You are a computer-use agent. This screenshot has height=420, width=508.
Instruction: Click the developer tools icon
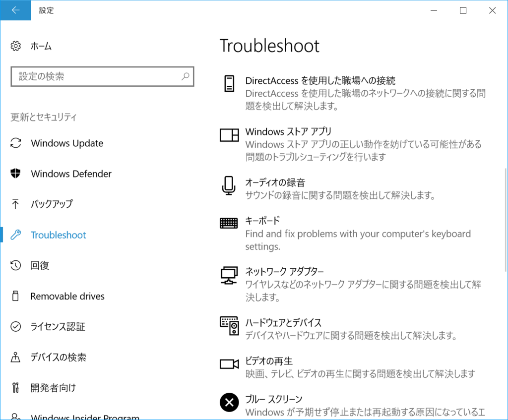click(15, 388)
